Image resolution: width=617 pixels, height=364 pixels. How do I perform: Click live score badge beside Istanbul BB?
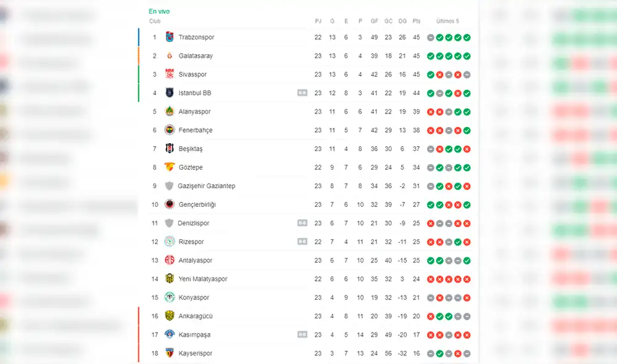(302, 93)
